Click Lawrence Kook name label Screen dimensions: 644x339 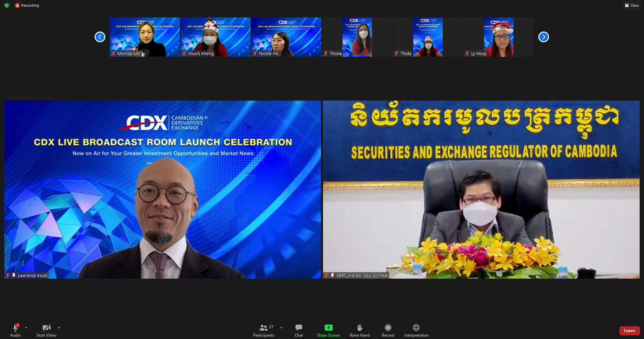(33, 275)
